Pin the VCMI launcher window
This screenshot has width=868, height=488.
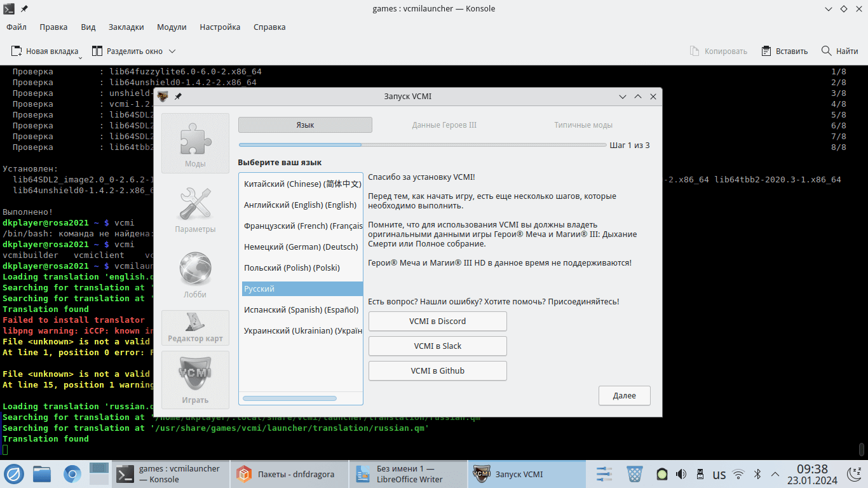click(178, 97)
